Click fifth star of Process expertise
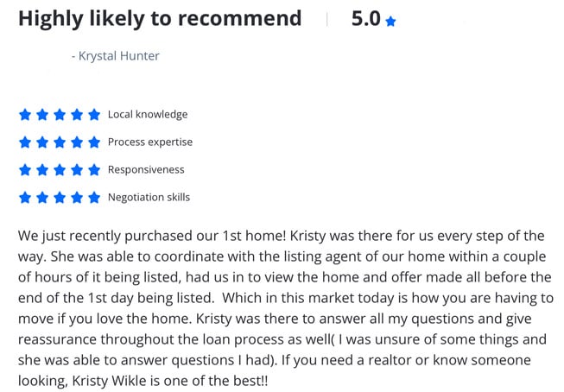564x392 pixels. click(x=94, y=142)
